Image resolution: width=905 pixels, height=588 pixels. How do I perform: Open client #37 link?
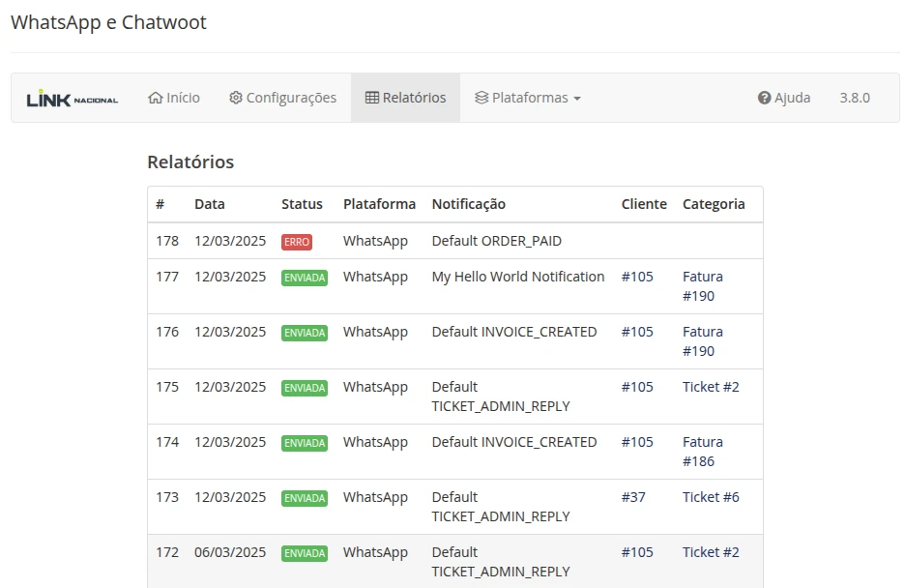tap(633, 497)
